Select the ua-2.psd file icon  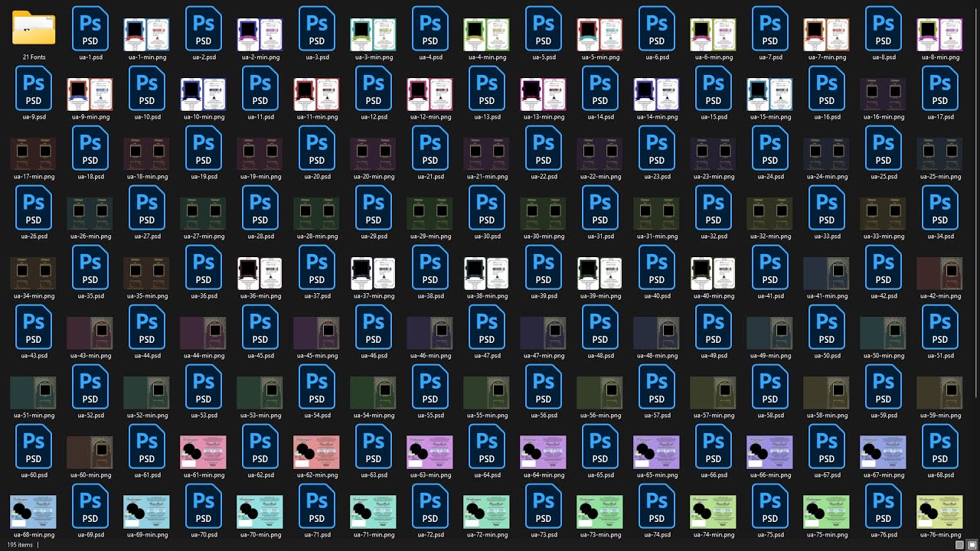coord(204,29)
